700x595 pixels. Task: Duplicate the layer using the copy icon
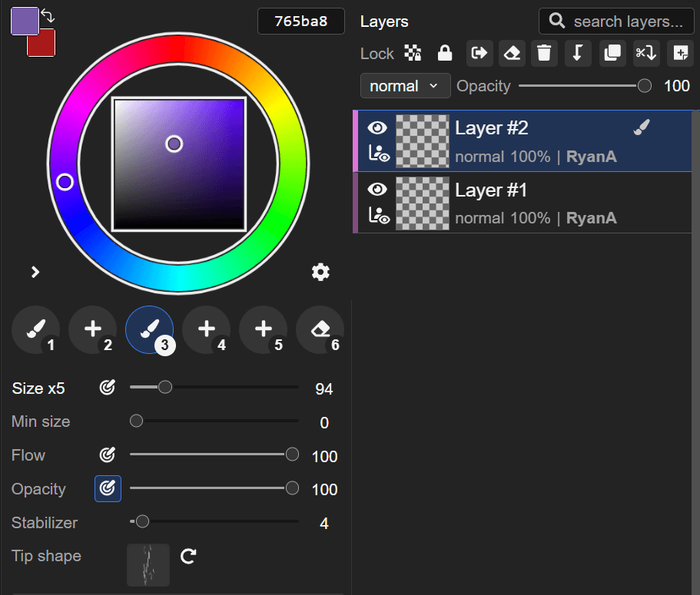(612, 53)
